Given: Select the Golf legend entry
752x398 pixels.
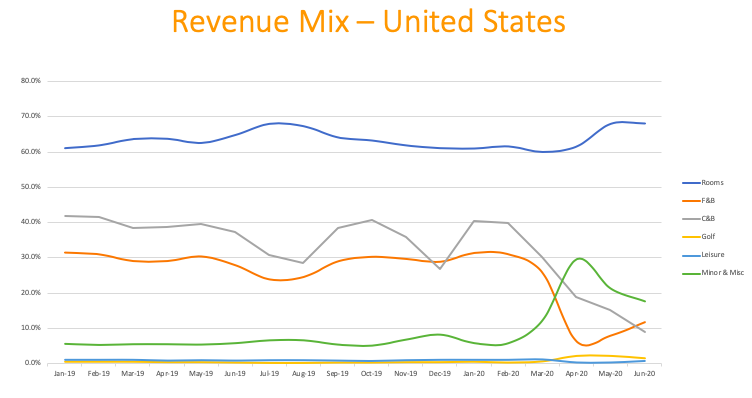Looking at the screenshot, I should [x=698, y=236].
